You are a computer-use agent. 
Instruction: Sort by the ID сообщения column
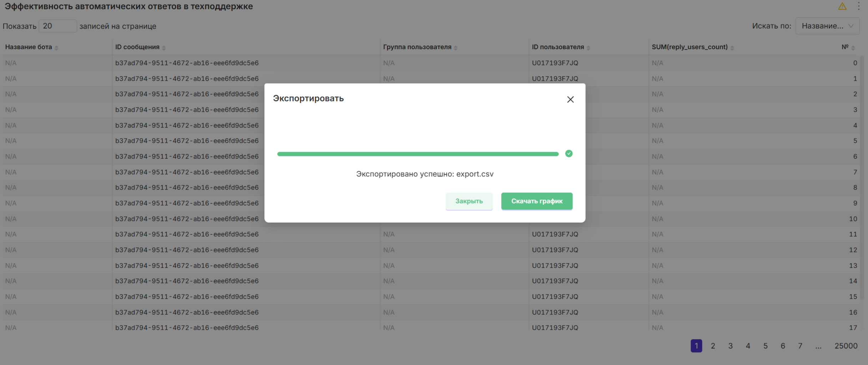pos(164,47)
